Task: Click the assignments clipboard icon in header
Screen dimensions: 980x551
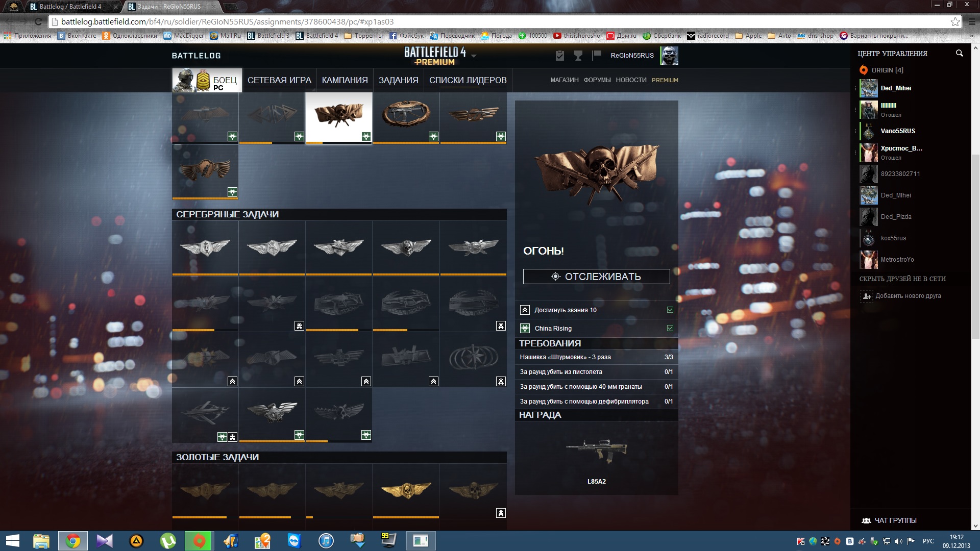Action: click(560, 56)
